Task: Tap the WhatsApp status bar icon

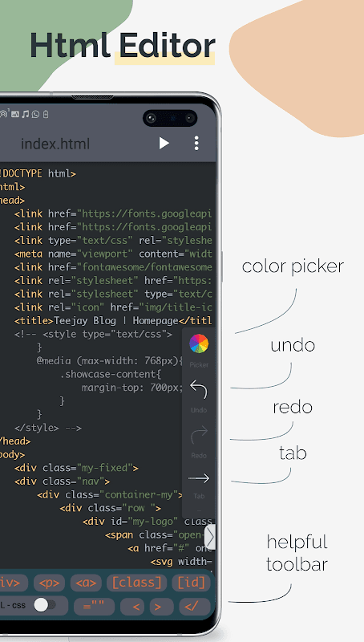Action: pyautogui.click(x=35, y=114)
